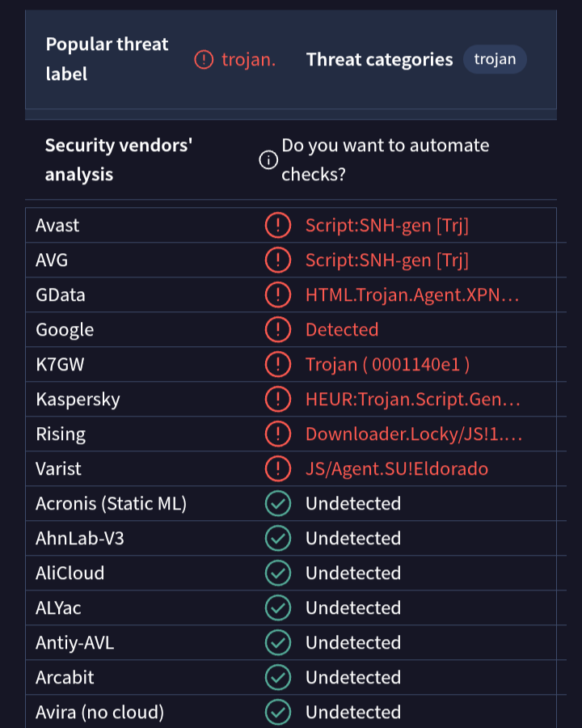Select the K7GW Trojan ( 0001140e1 ) result

387,365
